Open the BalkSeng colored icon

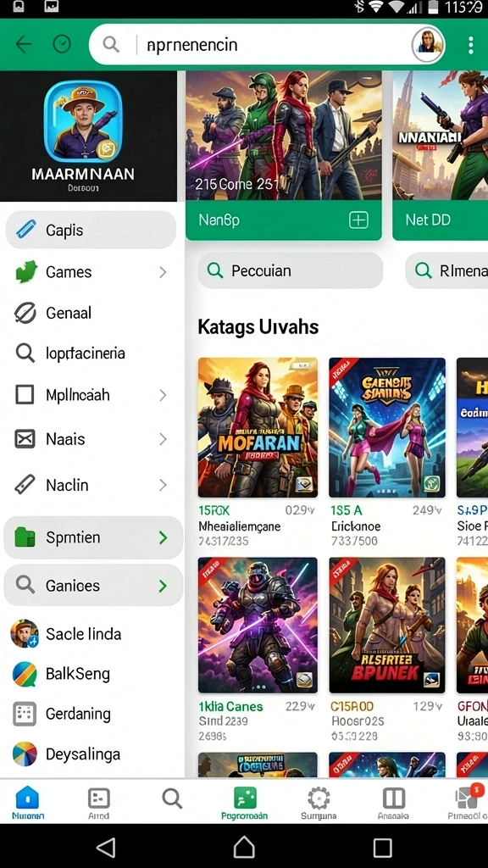25,674
